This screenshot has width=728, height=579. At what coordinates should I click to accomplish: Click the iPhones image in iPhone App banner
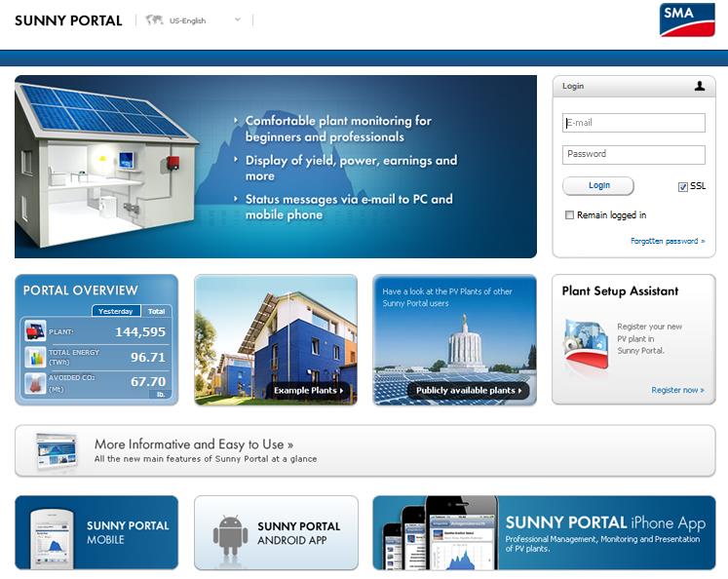tap(441, 533)
